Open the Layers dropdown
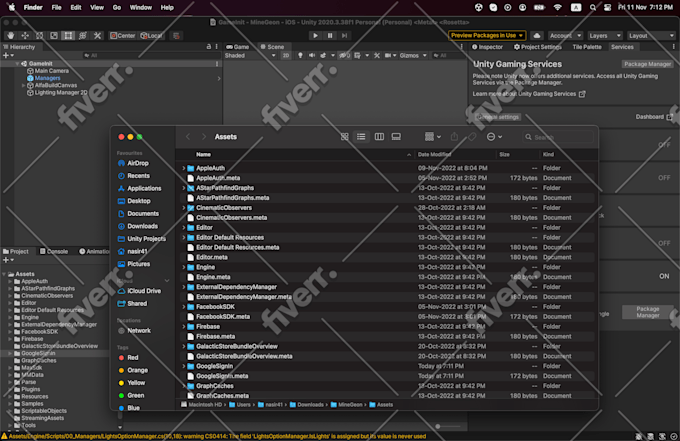The width and height of the screenshot is (680, 441). click(x=605, y=36)
